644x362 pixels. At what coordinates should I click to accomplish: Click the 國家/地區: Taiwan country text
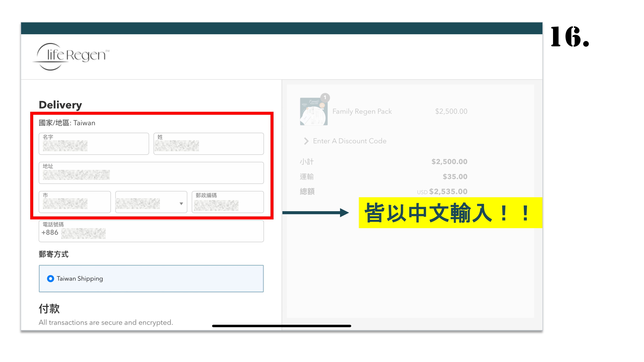click(x=67, y=123)
